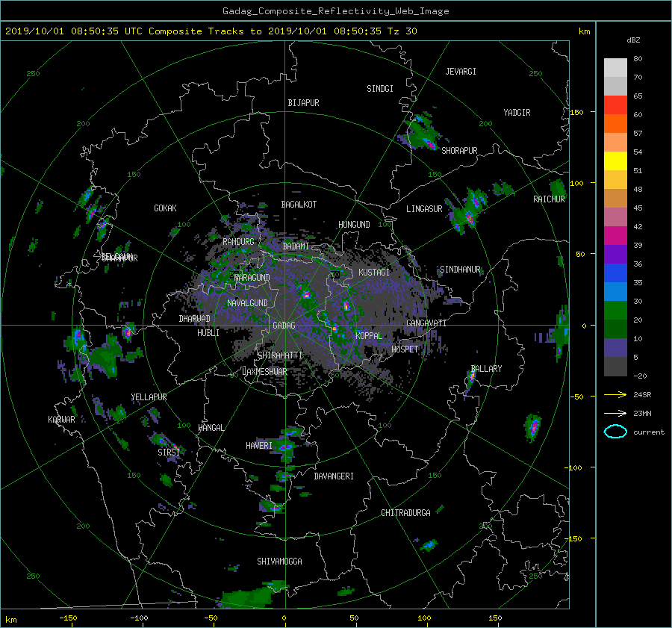Click the BALLARY city label
This screenshot has width=672, height=628.
[486, 369]
